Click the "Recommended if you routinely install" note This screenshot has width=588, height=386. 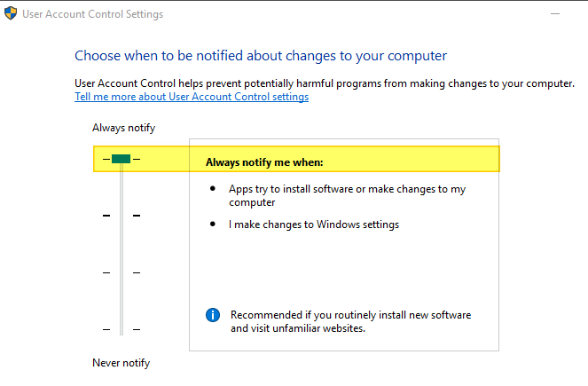pos(350,321)
